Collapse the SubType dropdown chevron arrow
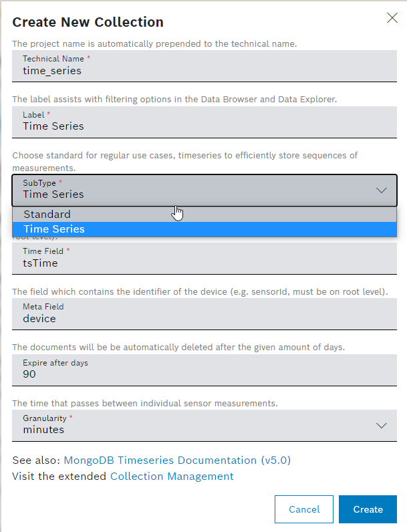The height and width of the screenshot is (532, 407). (382, 190)
